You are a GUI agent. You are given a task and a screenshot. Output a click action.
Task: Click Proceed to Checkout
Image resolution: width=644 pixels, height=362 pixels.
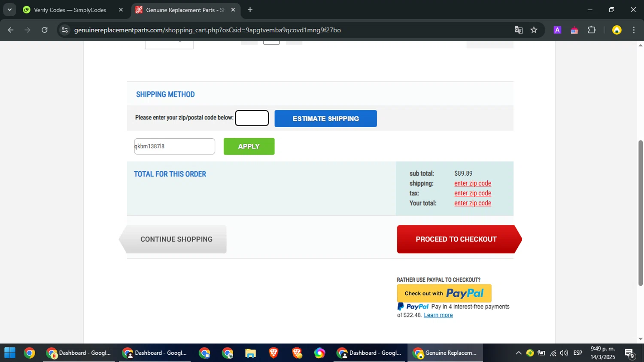tap(459, 239)
